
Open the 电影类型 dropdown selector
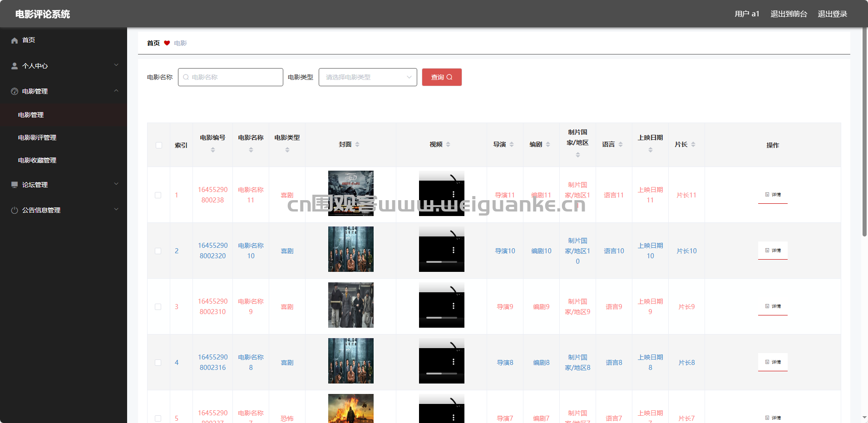tap(368, 77)
